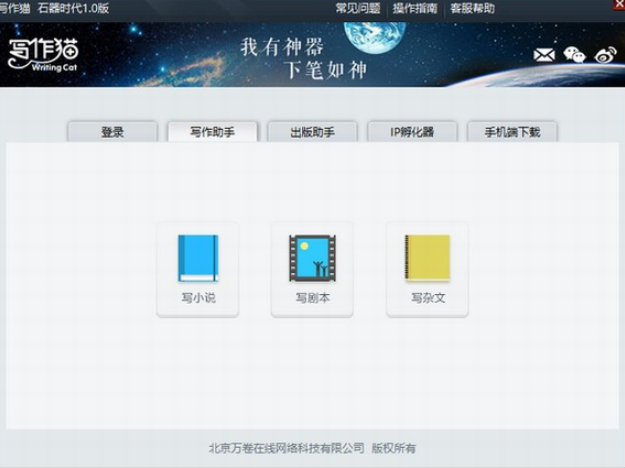This screenshot has height=468, width=625.
Task: Click the 北京万卷在线网络科技有限公司 footer text
Action: [286, 448]
